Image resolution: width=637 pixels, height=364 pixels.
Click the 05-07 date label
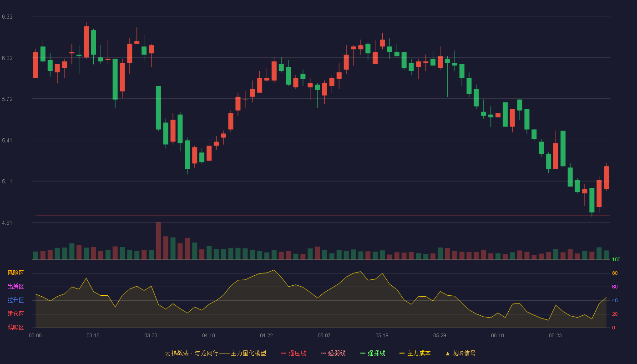pyautogui.click(x=324, y=335)
